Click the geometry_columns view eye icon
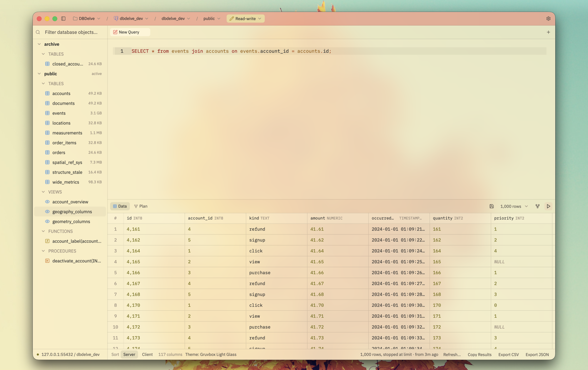 point(47,221)
